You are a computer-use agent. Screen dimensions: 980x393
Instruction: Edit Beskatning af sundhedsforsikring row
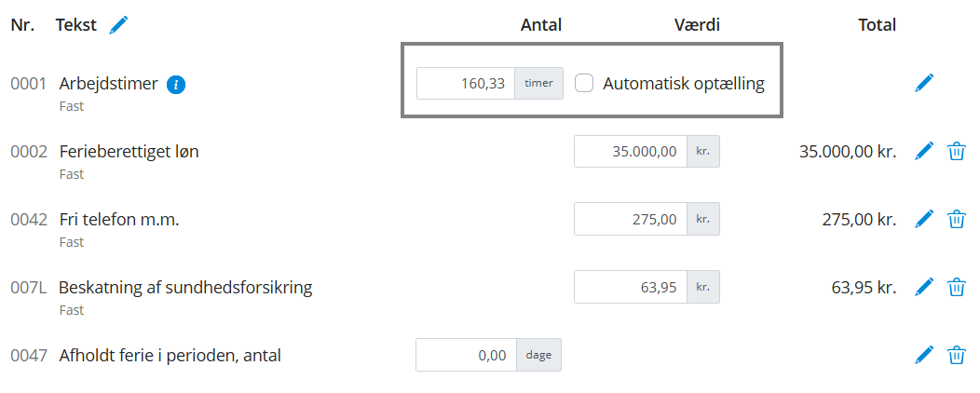[x=923, y=287]
